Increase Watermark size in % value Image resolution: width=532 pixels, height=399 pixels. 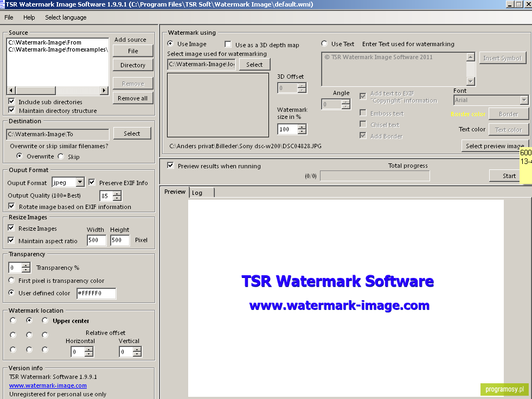pos(302,126)
